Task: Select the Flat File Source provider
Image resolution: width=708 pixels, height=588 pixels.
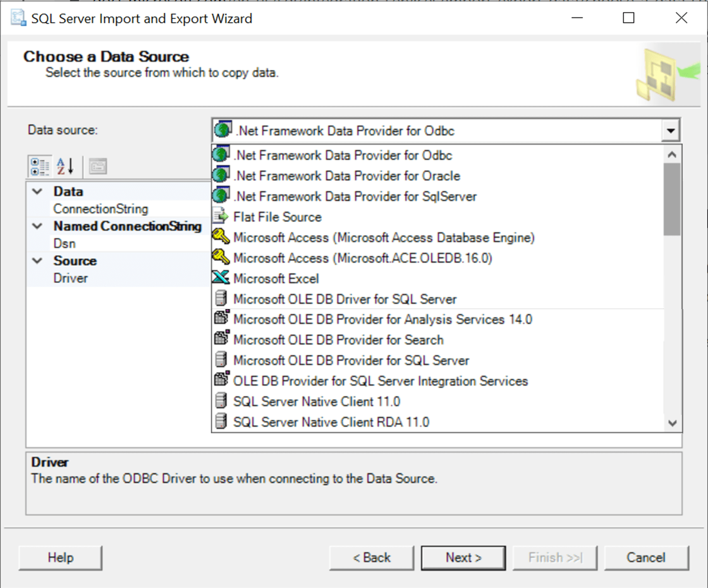Action: (277, 217)
